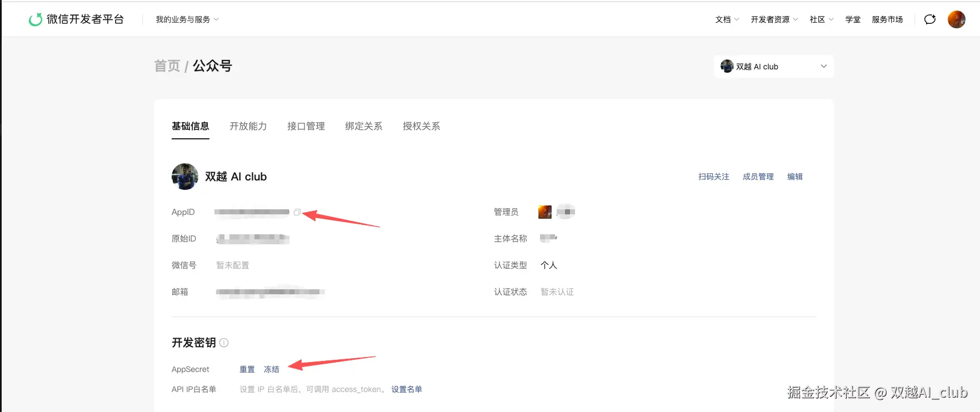The height and width of the screenshot is (412, 980).
Task: Click 设置名单 for API IP whitelist
Action: click(407, 389)
